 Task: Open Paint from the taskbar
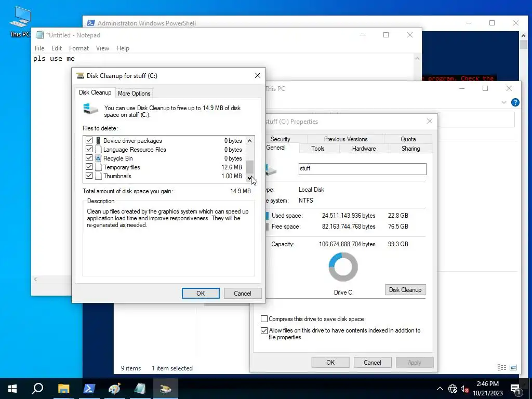114,389
